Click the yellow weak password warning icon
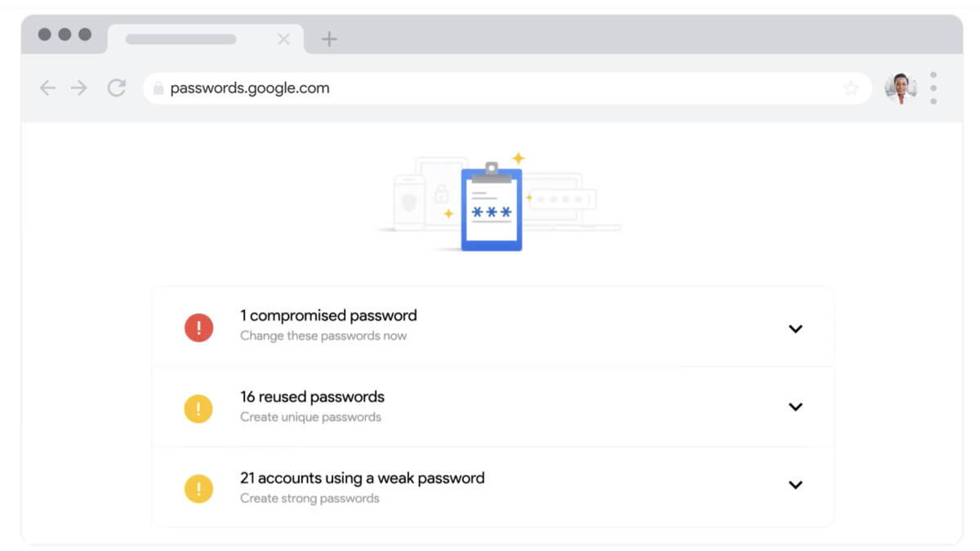The image size is (980, 551). (x=198, y=489)
